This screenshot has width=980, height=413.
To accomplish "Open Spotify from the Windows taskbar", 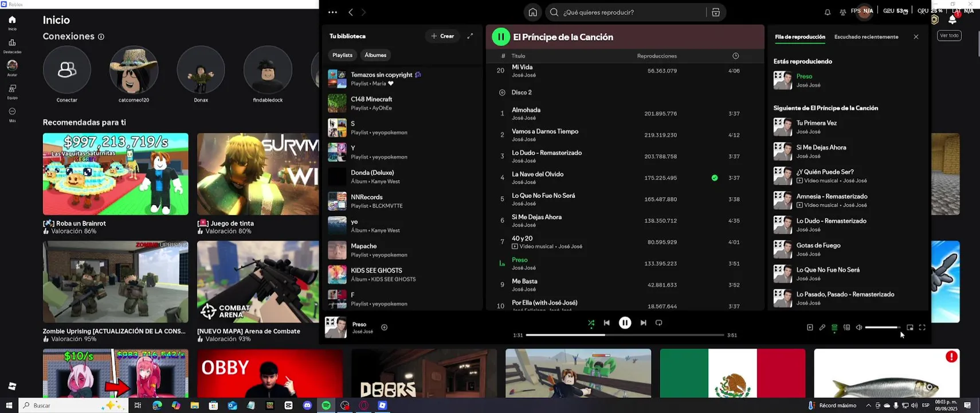I will pos(326,405).
